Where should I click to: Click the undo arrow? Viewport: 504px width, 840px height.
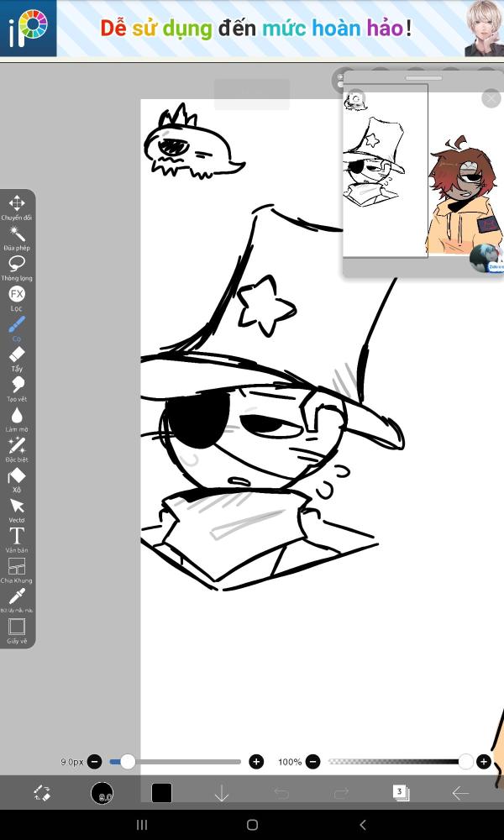281,793
